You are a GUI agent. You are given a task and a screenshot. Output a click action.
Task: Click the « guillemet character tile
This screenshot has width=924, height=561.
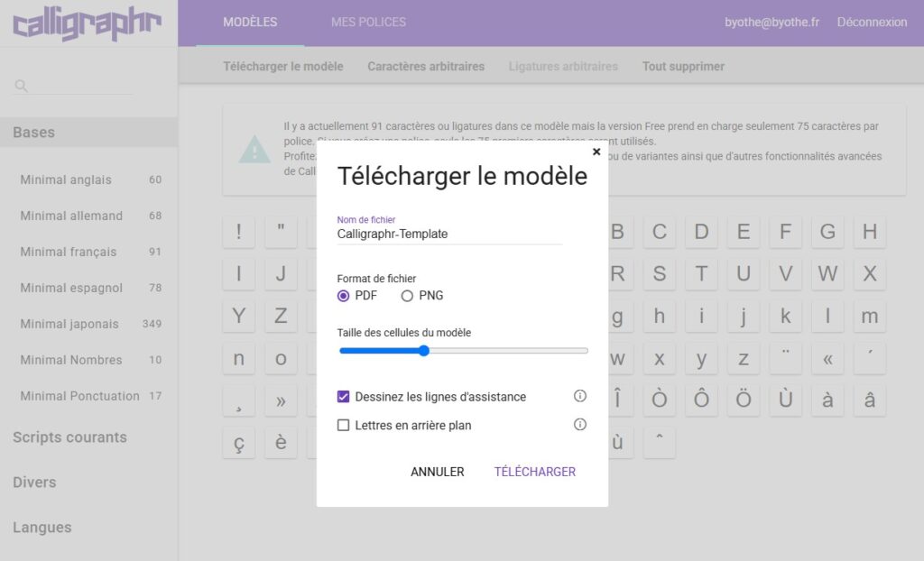(827, 358)
